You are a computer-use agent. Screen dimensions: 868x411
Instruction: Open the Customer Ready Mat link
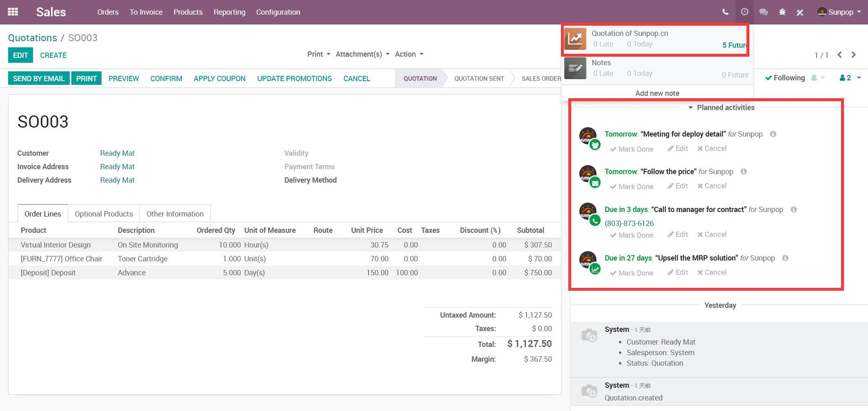(x=118, y=153)
